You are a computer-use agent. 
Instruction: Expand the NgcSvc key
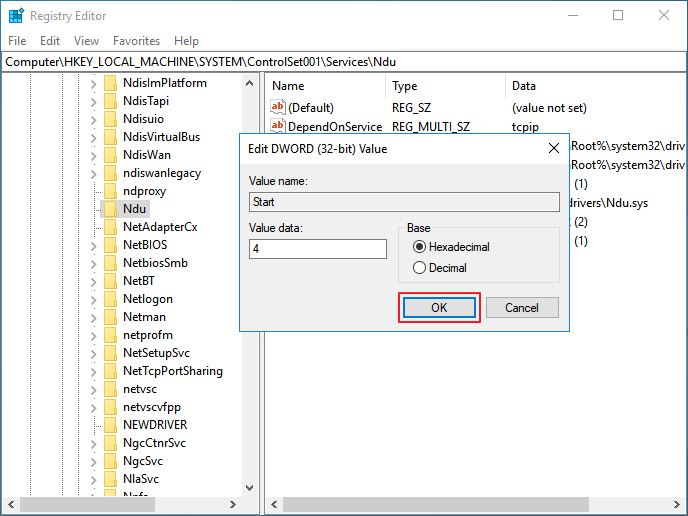[x=93, y=462]
